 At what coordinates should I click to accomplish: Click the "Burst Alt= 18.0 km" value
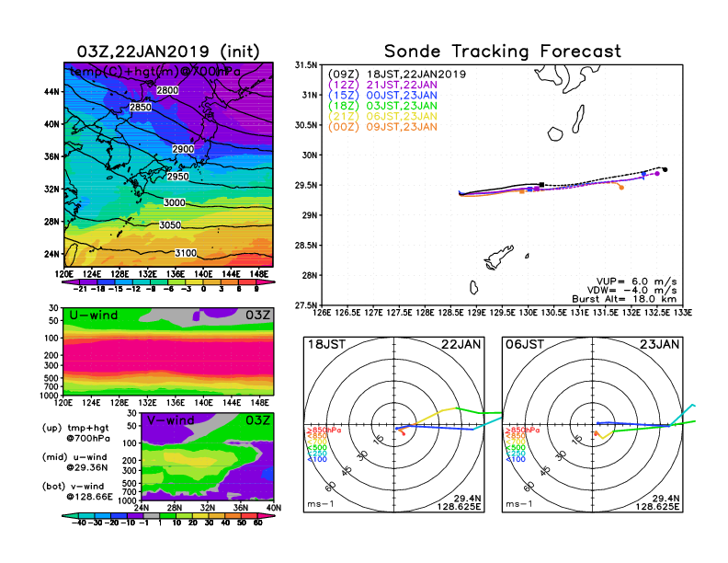tap(624, 299)
